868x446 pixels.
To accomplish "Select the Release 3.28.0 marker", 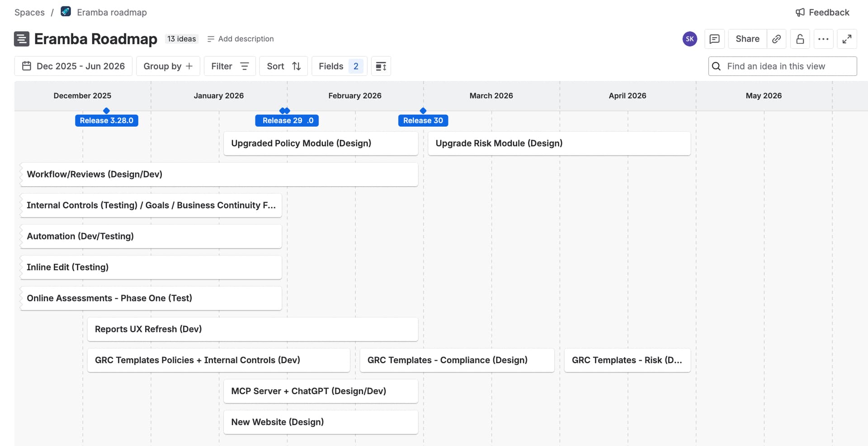I will tap(107, 121).
